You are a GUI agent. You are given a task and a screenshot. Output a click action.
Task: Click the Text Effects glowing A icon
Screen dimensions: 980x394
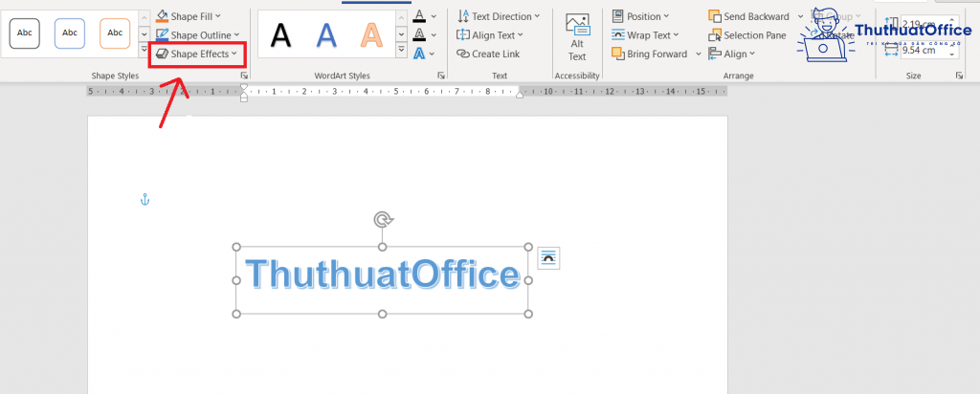coord(419,54)
